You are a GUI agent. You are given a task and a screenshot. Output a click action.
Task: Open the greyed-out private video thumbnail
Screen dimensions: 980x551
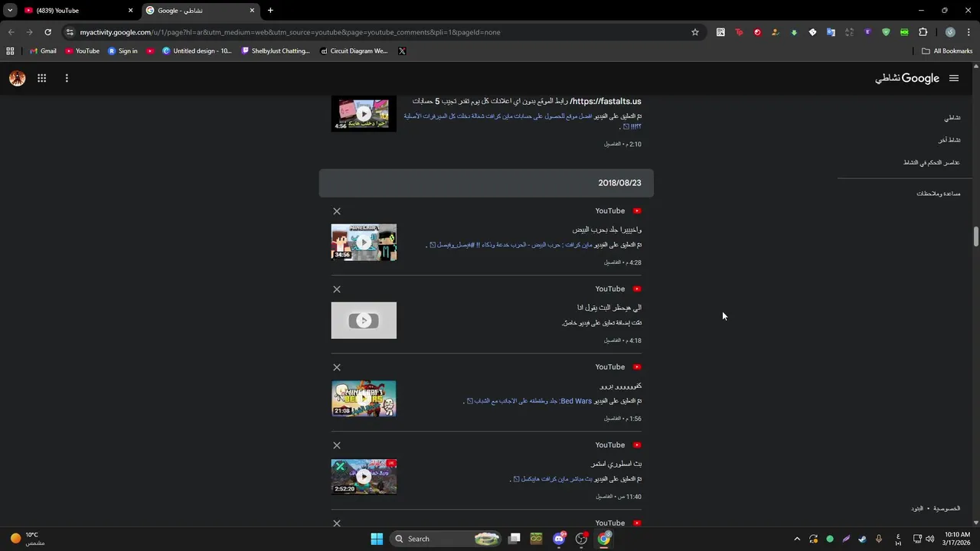click(364, 321)
